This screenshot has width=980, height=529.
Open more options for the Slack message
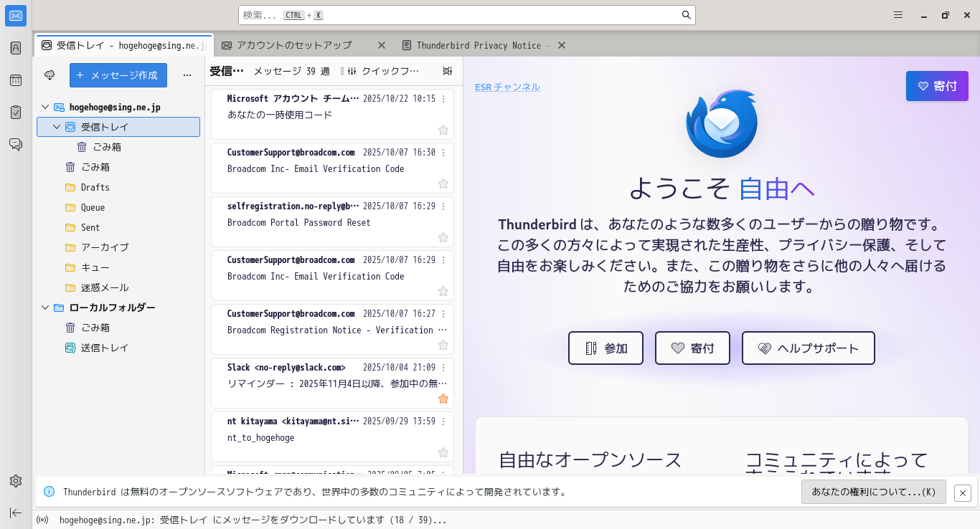(x=443, y=368)
